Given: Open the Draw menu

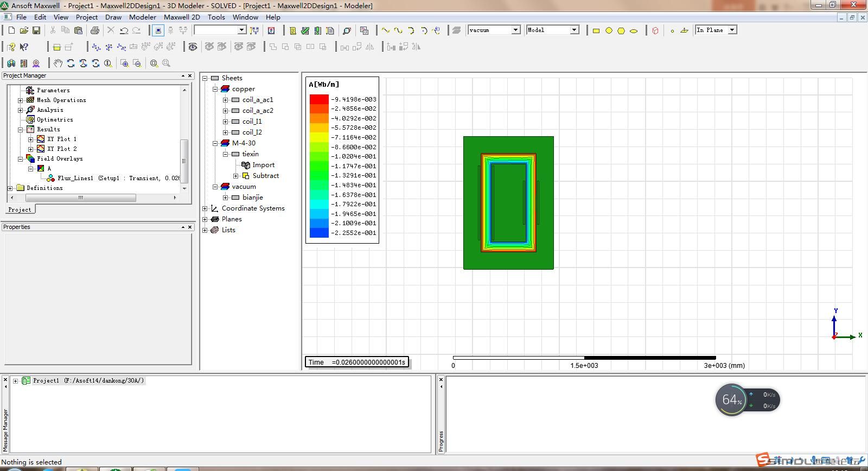Looking at the screenshot, I should coord(113,17).
